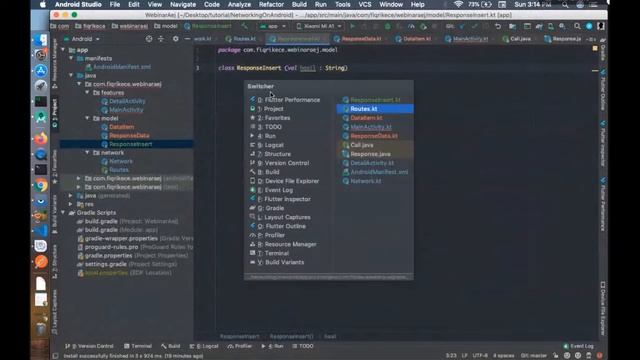Open Event Log in status bar

(x=578, y=346)
